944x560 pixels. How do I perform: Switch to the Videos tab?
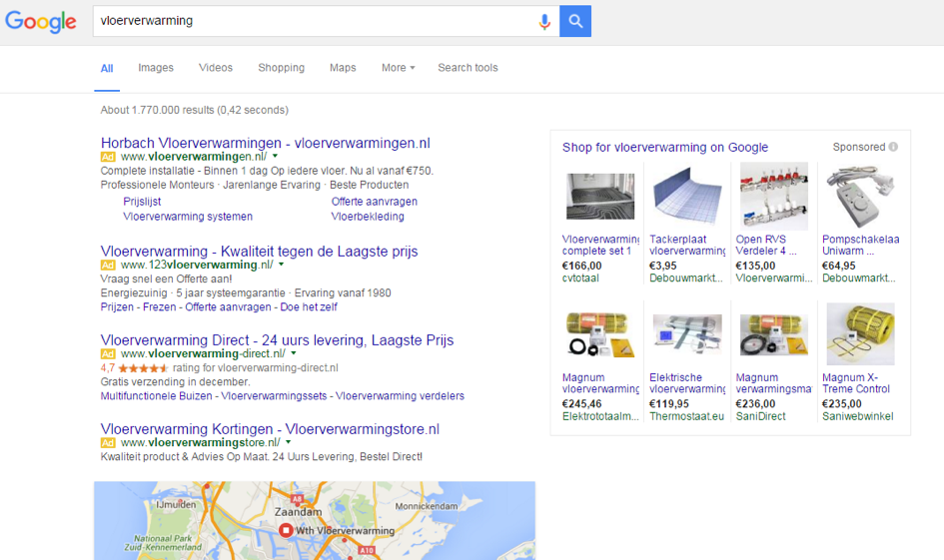[x=216, y=68]
